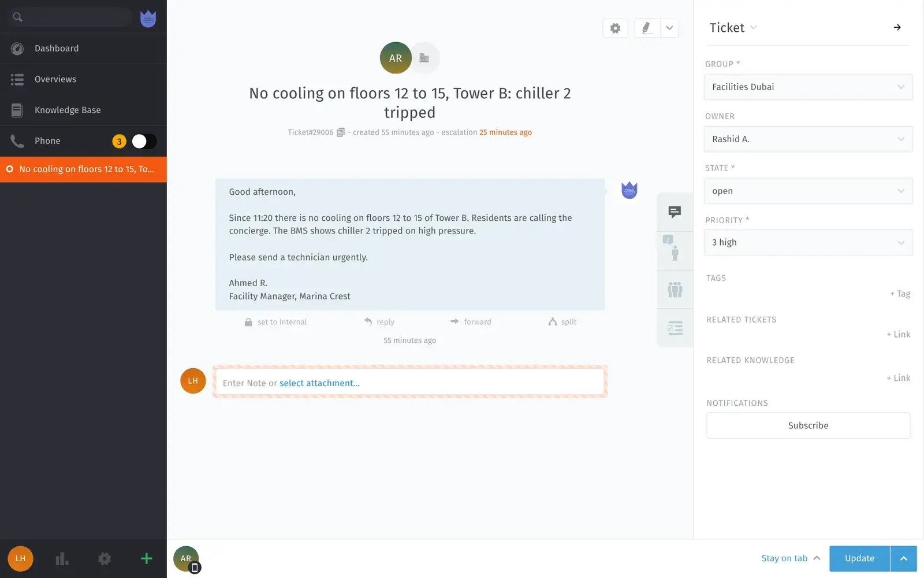Click the search magnifier icon

click(18, 17)
